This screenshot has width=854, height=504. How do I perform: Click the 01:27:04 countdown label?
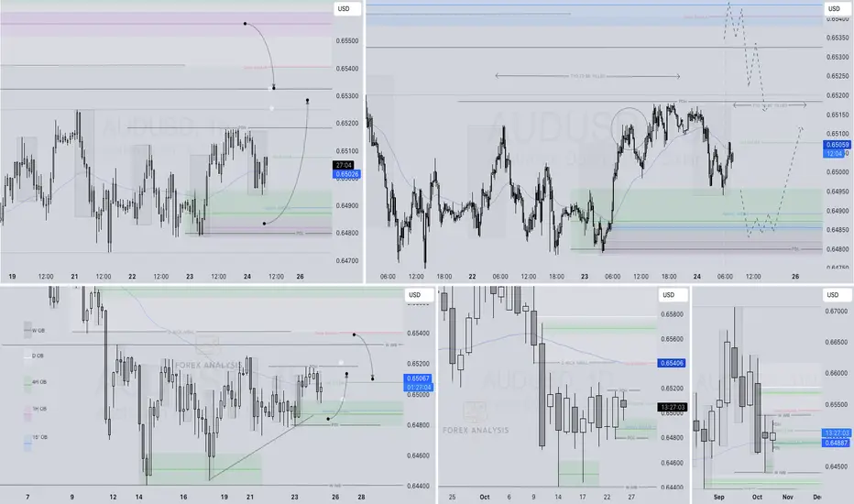point(418,387)
